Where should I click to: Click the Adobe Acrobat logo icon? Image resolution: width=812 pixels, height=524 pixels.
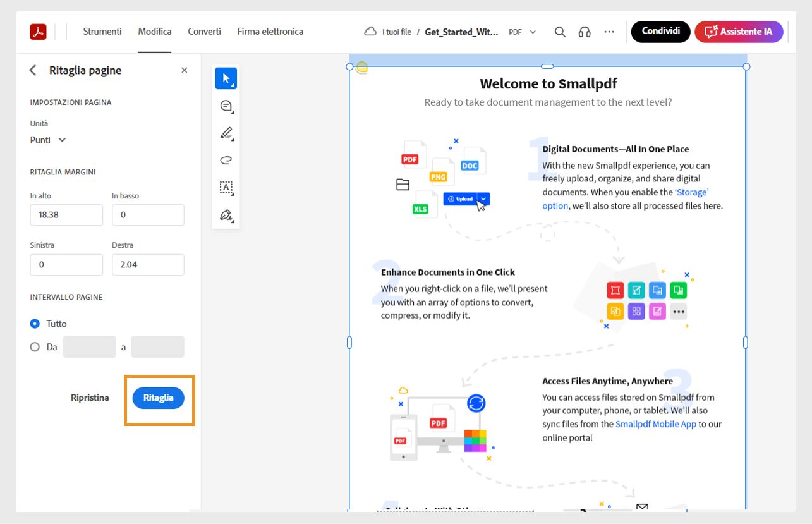(x=38, y=32)
